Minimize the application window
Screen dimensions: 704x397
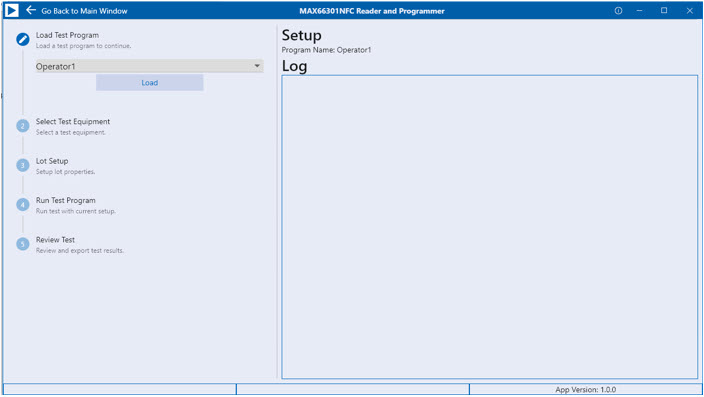(639, 11)
